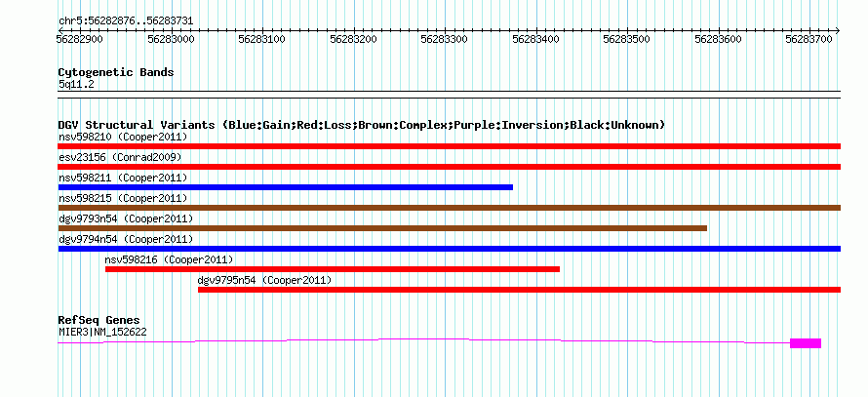This screenshot has width=868, height=397.
Task: Click the MIER3 magenta exon block
Action: (x=806, y=342)
